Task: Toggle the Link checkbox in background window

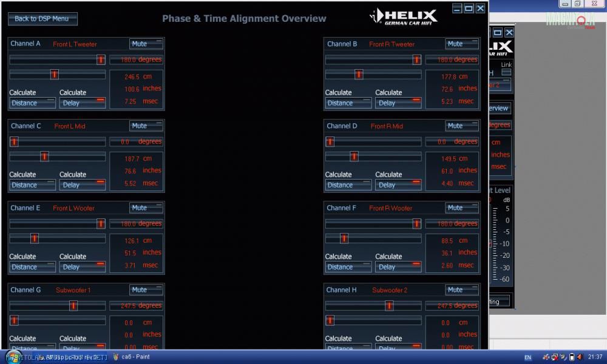Action: click(506, 72)
